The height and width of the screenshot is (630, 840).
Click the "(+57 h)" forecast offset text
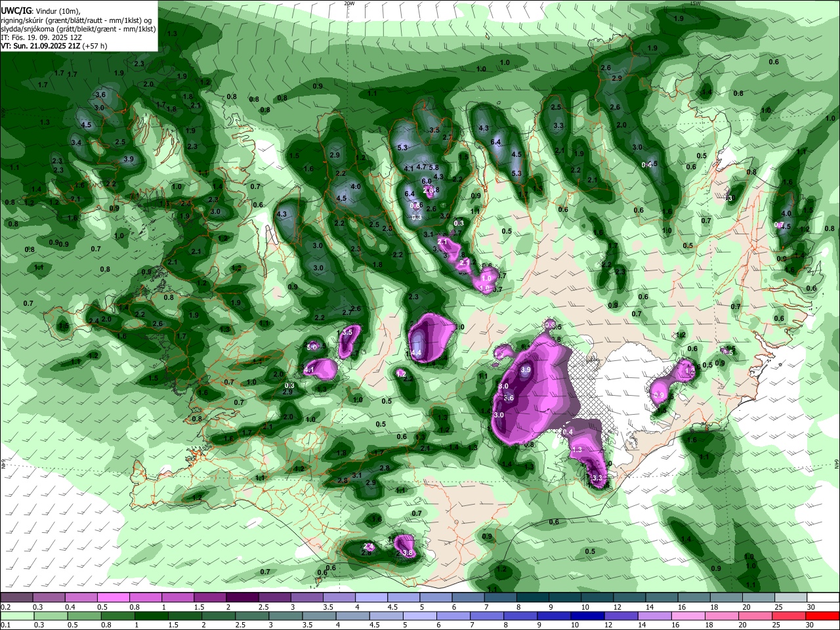(96, 46)
